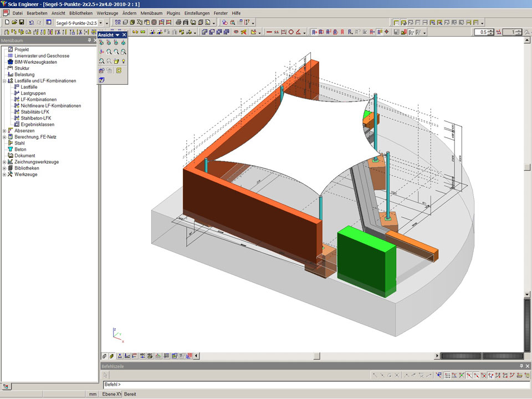The height and width of the screenshot is (399, 532).
Task: Click the Undo arrow icon
Action: 31,23
